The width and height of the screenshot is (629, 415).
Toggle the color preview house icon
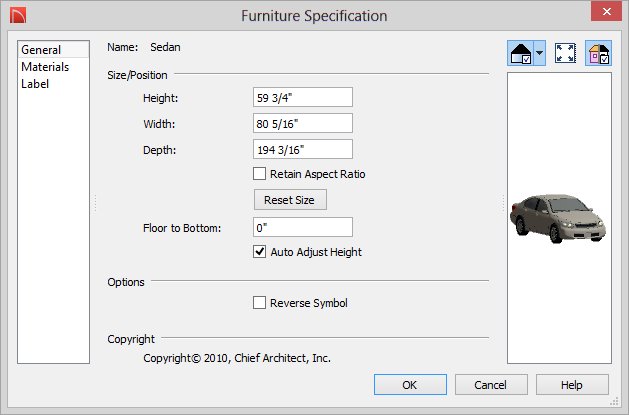[x=599, y=53]
